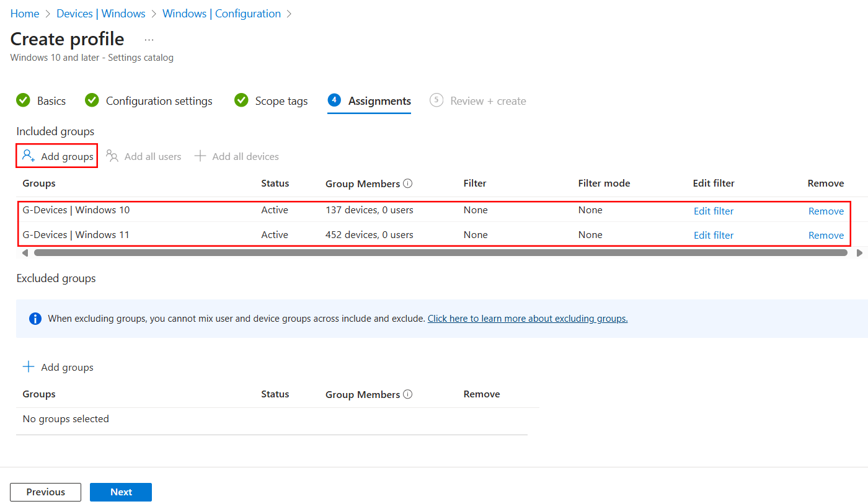
Task: Select G-Devices | Windows 11 group name
Action: (x=76, y=234)
